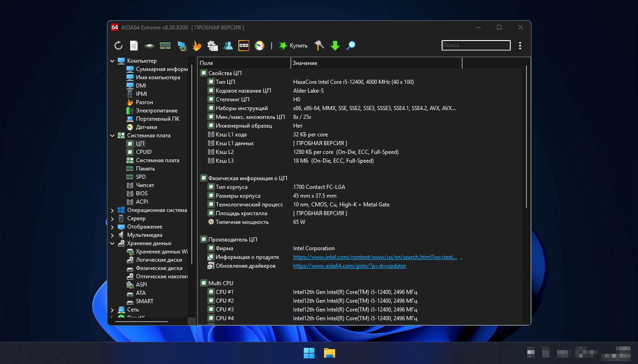The width and height of the screenshot is (638, 364).
Task: Focus the Поиск search field
Action: [476, 45]
